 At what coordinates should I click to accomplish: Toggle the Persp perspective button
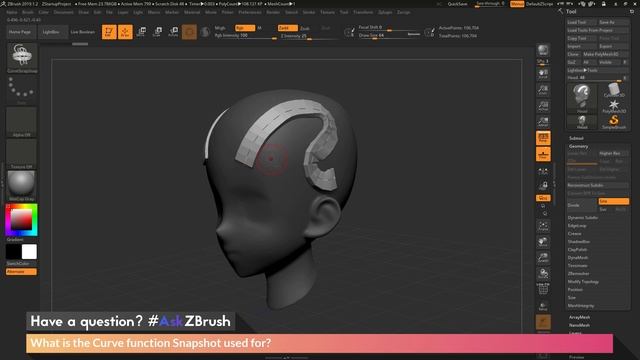543,138
